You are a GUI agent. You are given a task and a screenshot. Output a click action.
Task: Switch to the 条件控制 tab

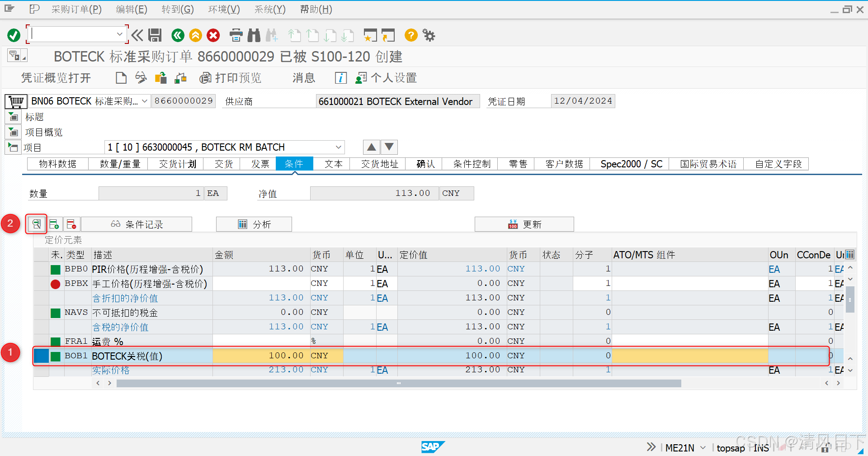(x=472, y=164)
